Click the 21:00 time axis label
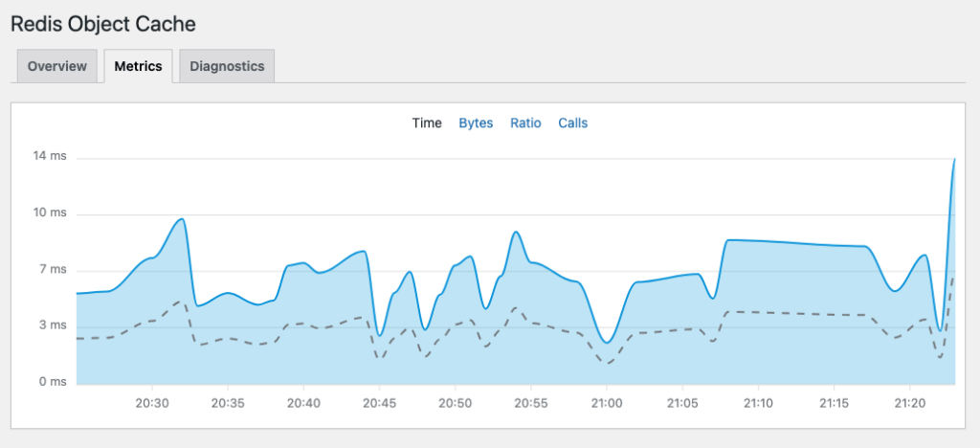Image resolution: width=980 pixels, height=448 pixels. (607, 403)
